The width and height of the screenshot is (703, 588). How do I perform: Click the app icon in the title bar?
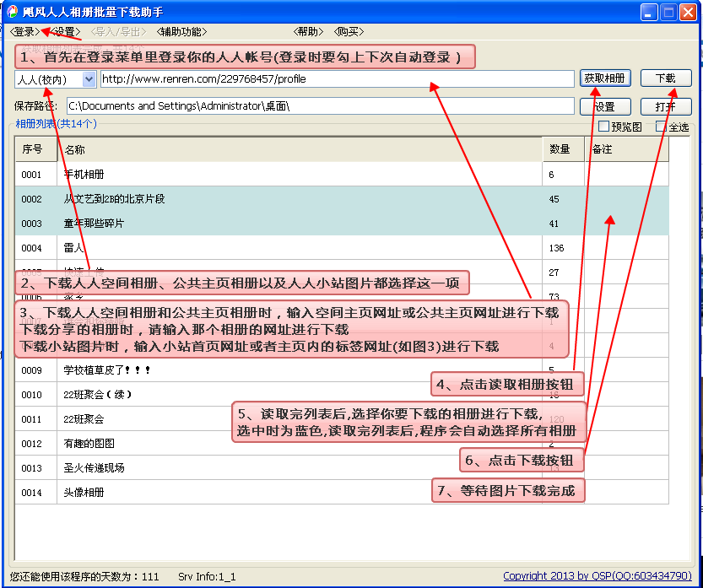[12, 12]
